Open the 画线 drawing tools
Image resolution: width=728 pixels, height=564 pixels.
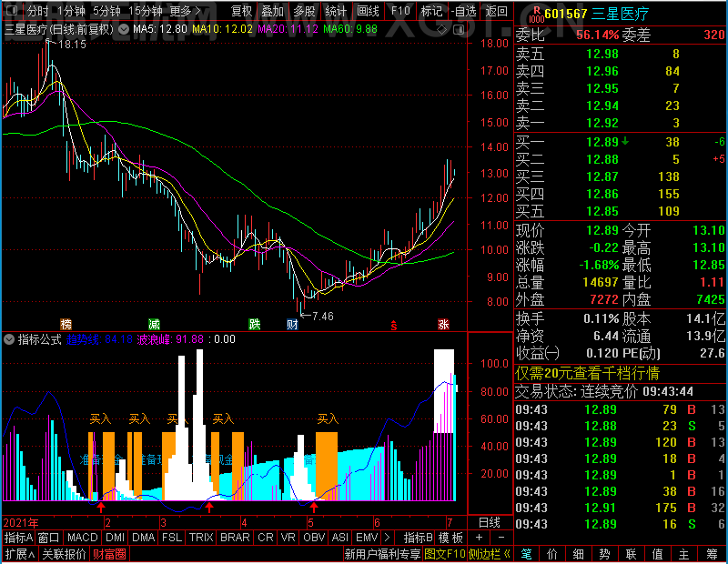pos(368,11)
